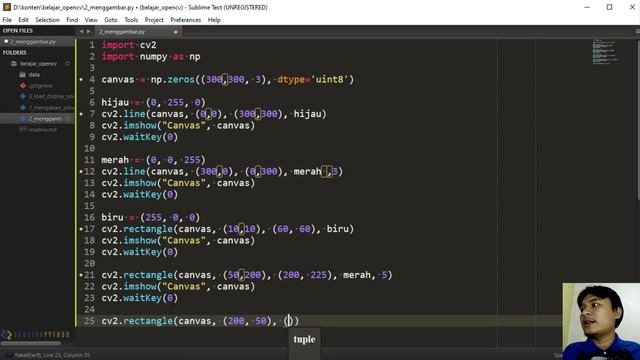Click line number 4 in the gutter
Image resolution: width=640 pixels, height=360 pixels.
(x=92, y=79)
